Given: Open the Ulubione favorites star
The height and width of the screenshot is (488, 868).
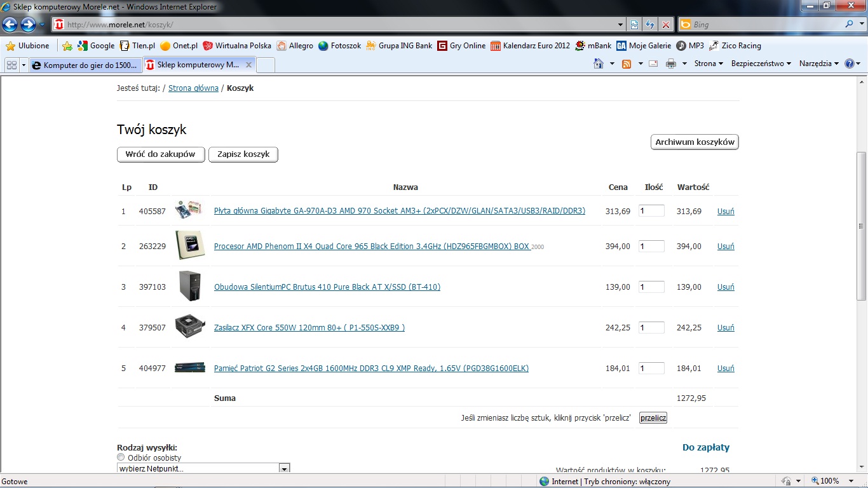Looking at the screenshot, I should click(27, 46).
